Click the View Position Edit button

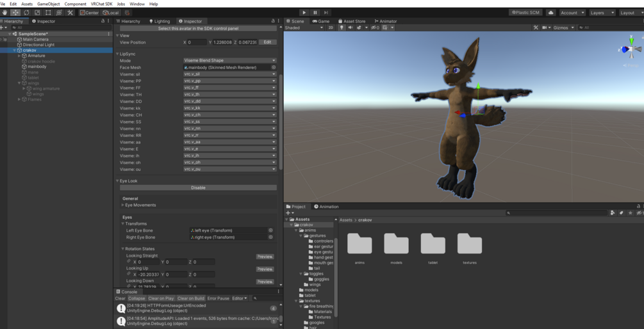point(267,42)
